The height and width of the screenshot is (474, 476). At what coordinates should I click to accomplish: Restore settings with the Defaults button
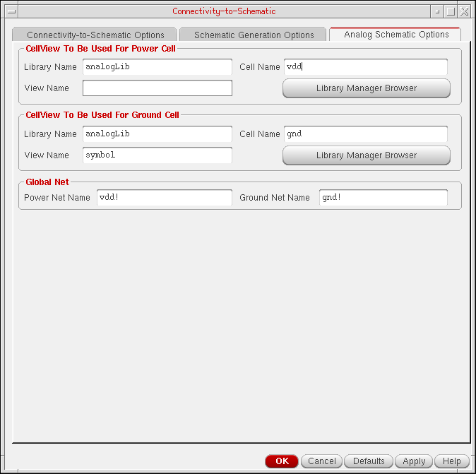point(369,461)
